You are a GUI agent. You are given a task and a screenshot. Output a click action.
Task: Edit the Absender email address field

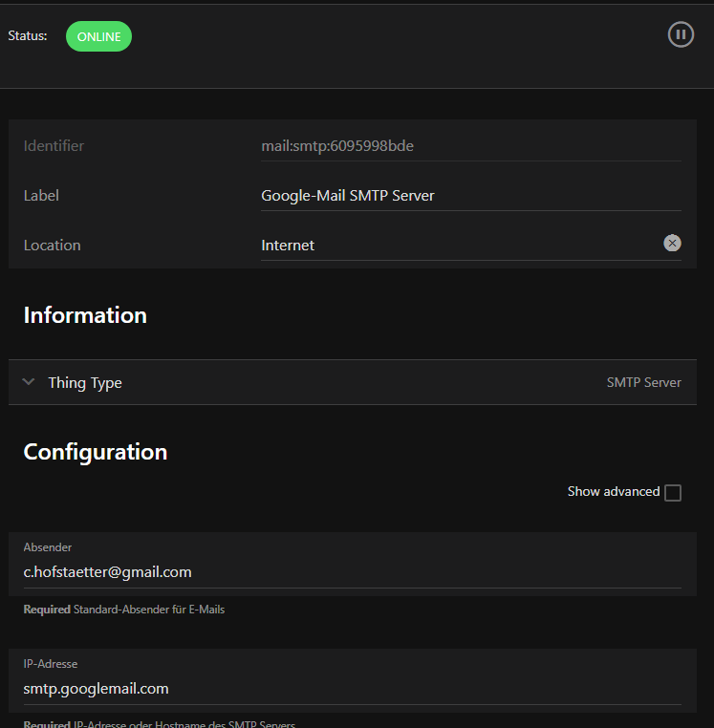coord(352,572)
